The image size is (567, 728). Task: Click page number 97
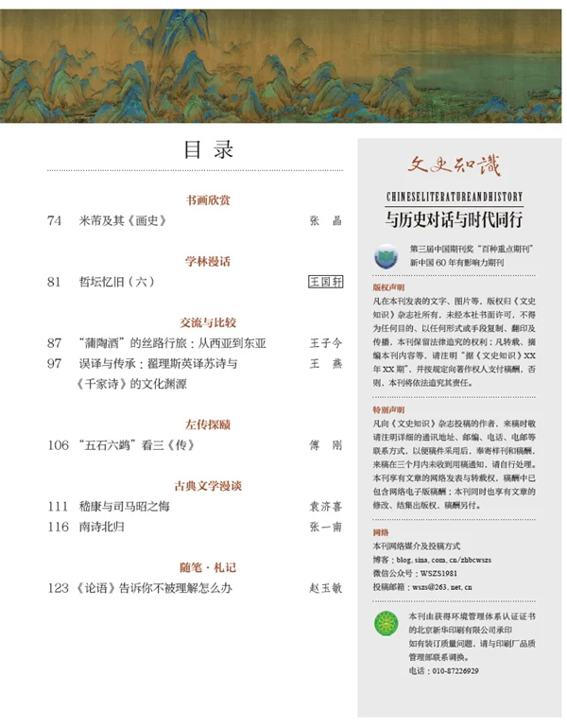tap(54, 364)
